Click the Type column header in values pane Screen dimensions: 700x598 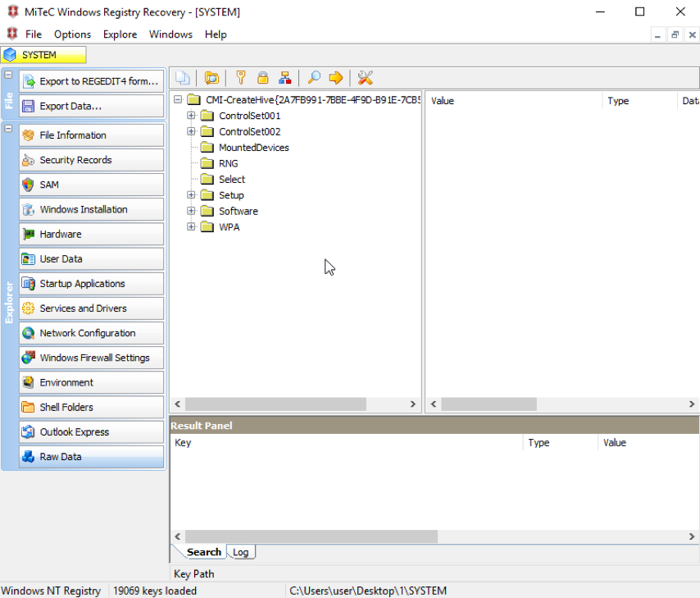[639, 101]
